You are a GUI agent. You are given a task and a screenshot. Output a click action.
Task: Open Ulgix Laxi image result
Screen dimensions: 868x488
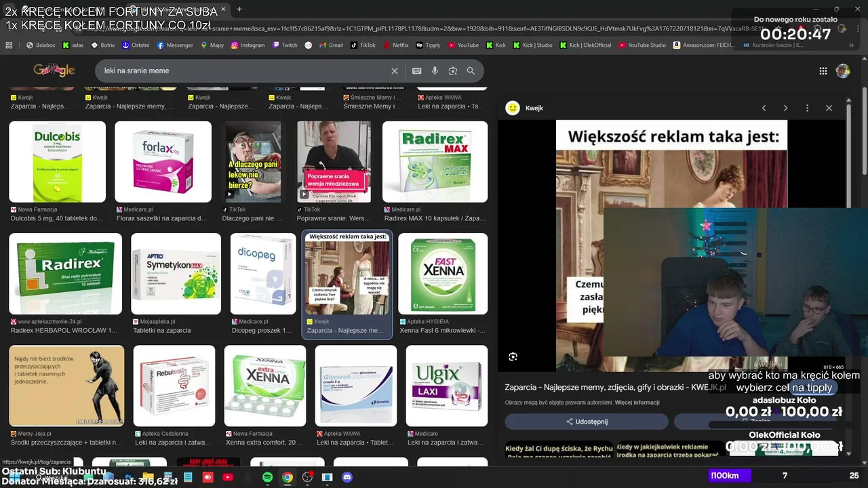click(x=446, y=386)
